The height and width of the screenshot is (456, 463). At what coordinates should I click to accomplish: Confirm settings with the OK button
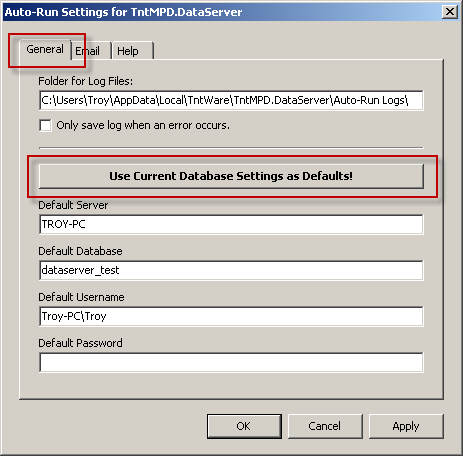pos(244,426)
